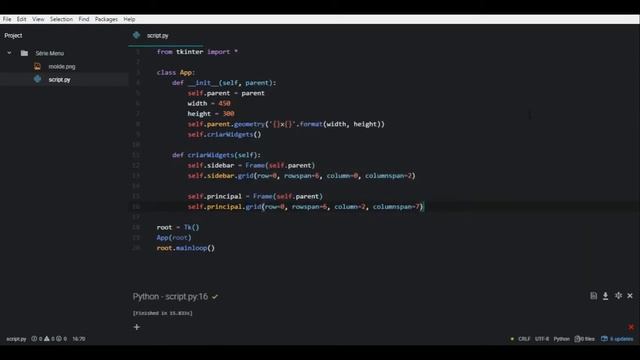Collapse the Série Menu folder chevron

tap(9, 53)
